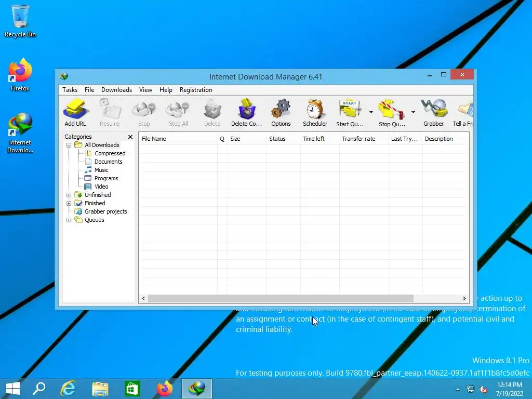532x399 pixels.
Task: Select the Finished folder
Action: coord(95,203)
